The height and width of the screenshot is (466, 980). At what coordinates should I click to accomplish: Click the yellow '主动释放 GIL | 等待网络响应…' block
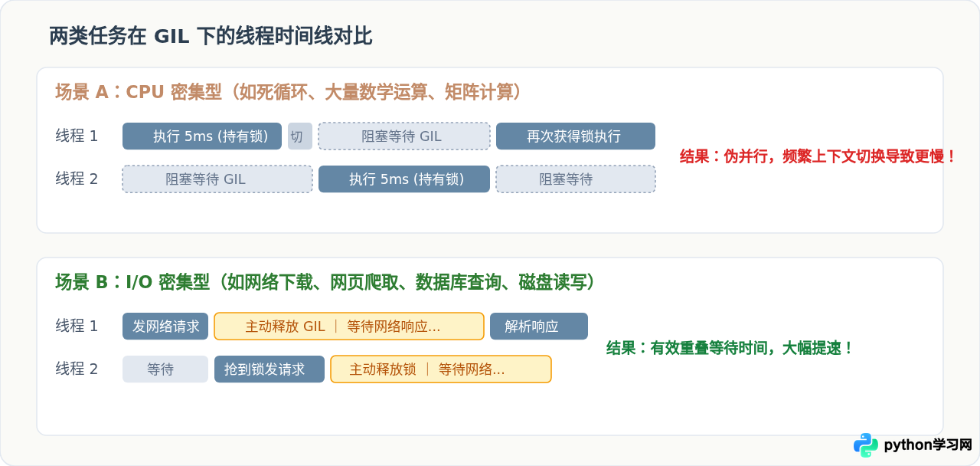point(349,327)
